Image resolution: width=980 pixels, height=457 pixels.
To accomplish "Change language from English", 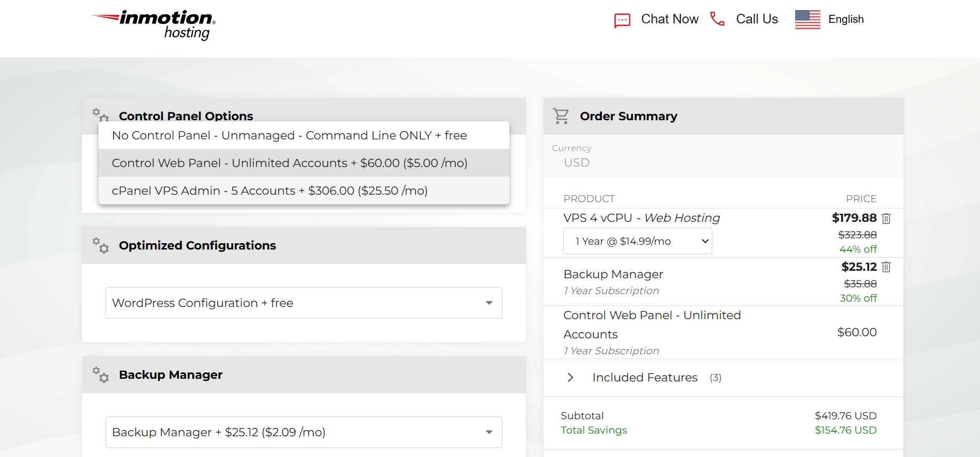I will point(846,19).
